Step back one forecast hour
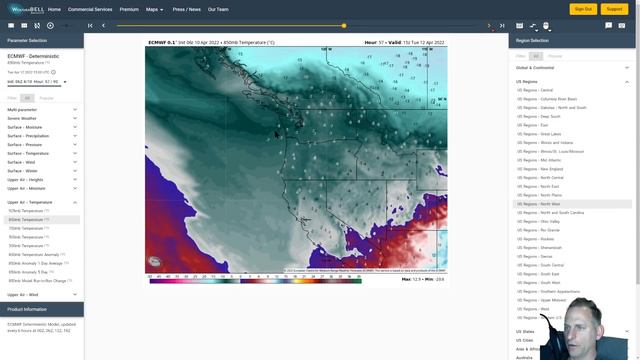 point(103,26)
